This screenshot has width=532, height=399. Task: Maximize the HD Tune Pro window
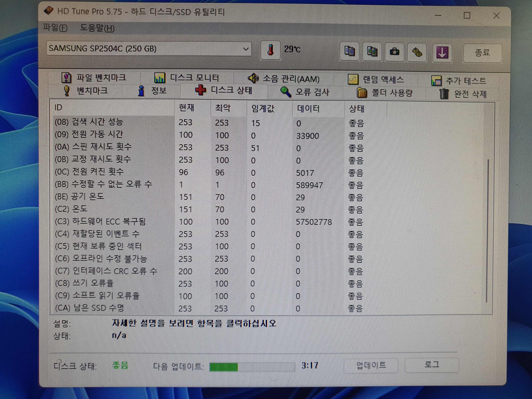coord(467,15)
